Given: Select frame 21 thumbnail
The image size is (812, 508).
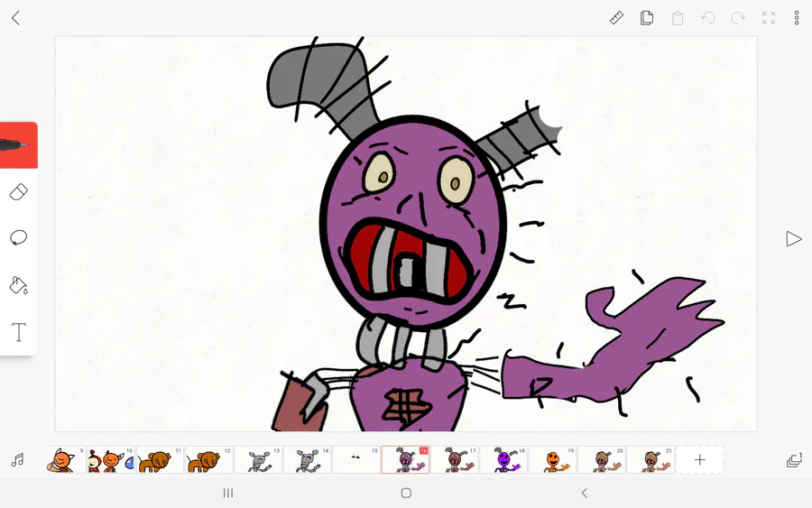Looking at the screenshot, I should 651,460.
